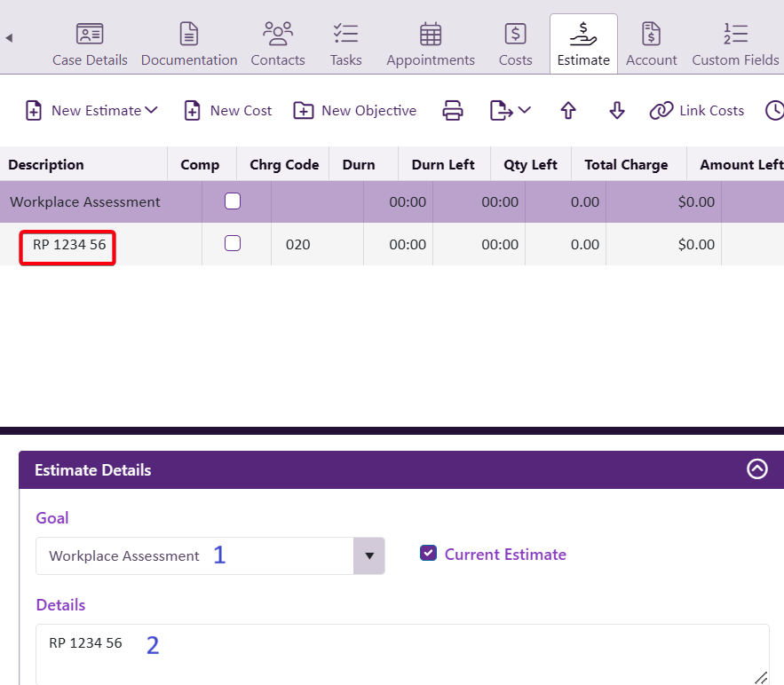The image size is (784, 685).
Task: Click the New Cost button
Action: click(228, 111)
